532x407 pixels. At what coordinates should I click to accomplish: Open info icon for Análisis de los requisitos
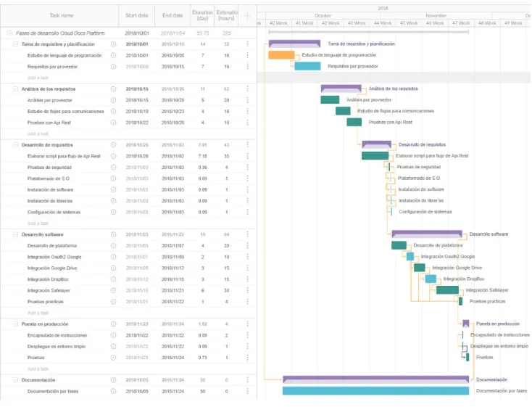pyautogui.click(x=113, y=89)
